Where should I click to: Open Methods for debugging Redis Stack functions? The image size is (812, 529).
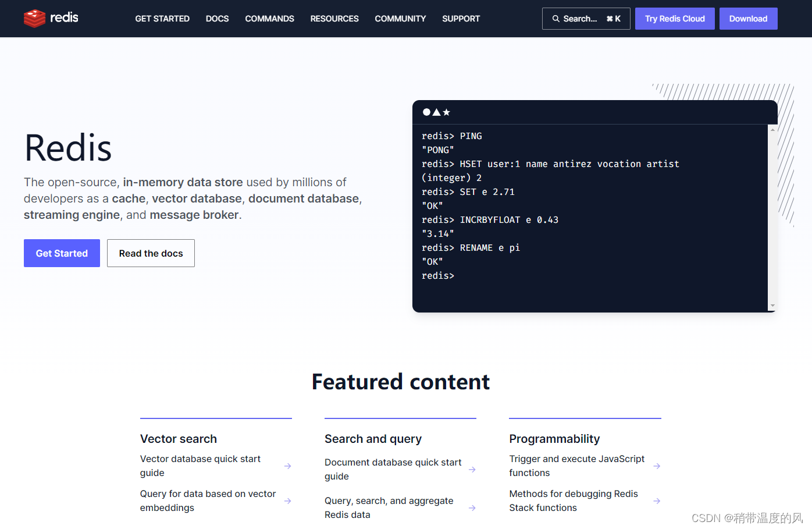tap(574, 501)
